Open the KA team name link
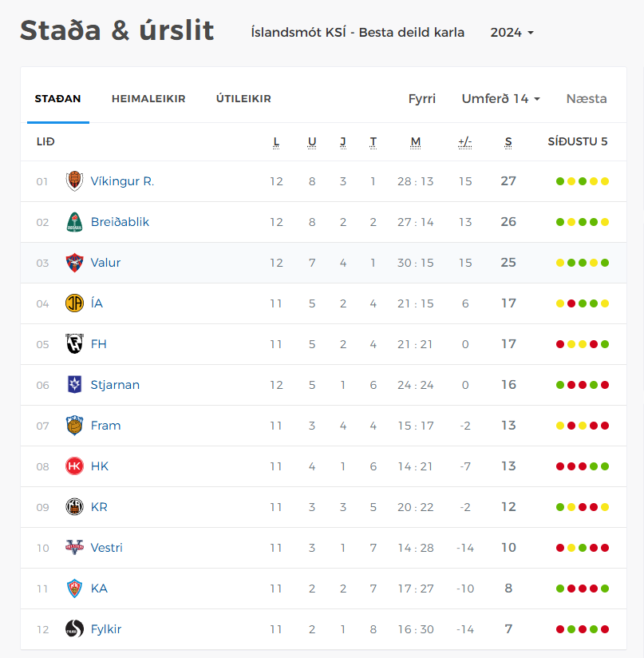 tap(99, 589)
